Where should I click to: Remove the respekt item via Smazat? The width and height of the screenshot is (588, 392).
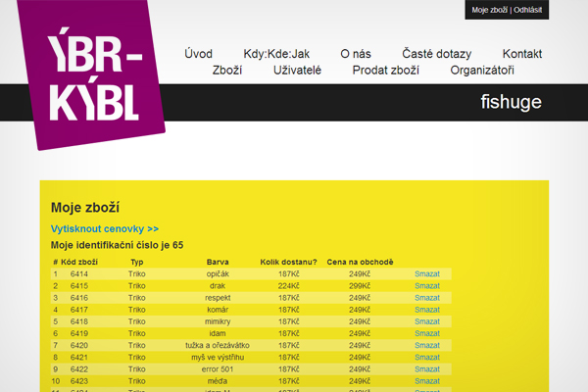(428, 297)
